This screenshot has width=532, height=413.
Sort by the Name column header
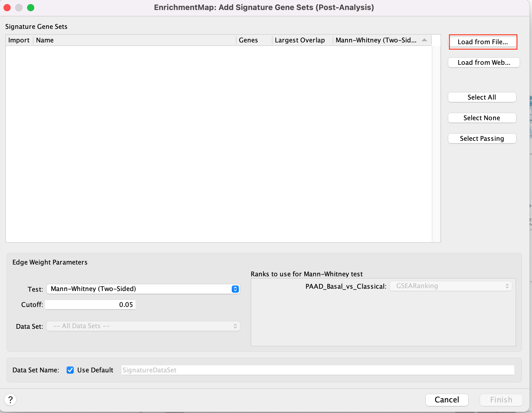[x=134, y=40]
